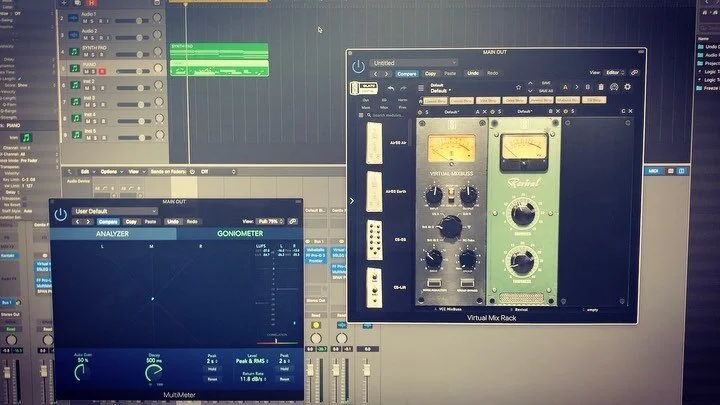Remove Revival module from slot B
Image resolution: width=720 pixels, height=405 pixels.
tap(558, 112)
